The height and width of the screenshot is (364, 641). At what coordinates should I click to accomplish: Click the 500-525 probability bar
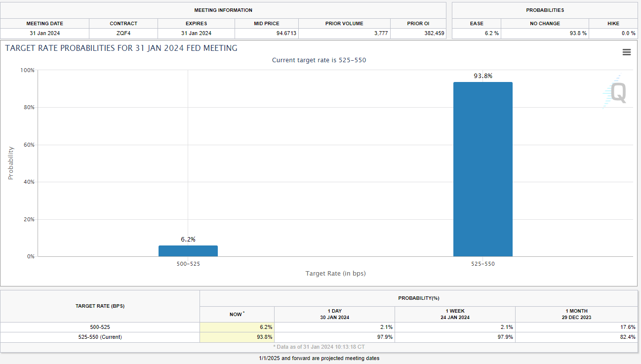pos(188,251)
